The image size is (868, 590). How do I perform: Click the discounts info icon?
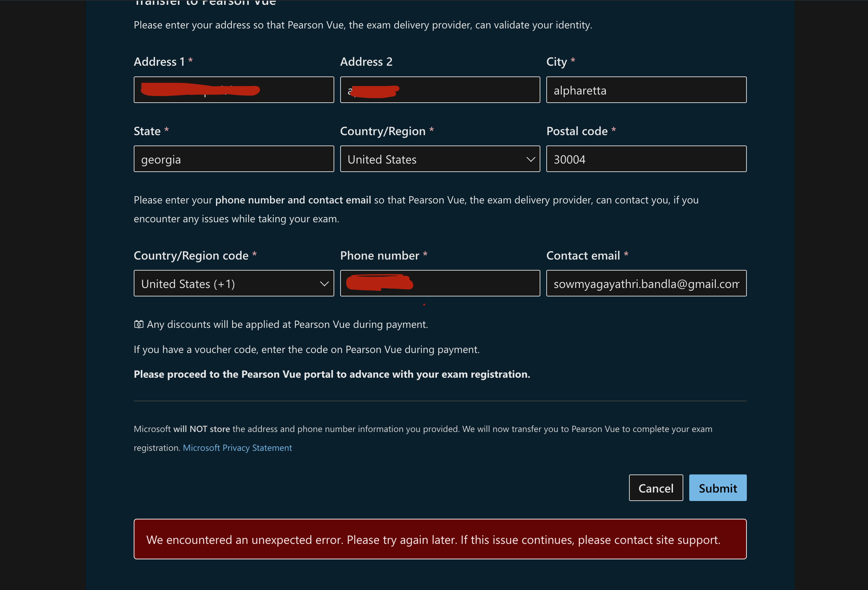click(x=138, y=324)
